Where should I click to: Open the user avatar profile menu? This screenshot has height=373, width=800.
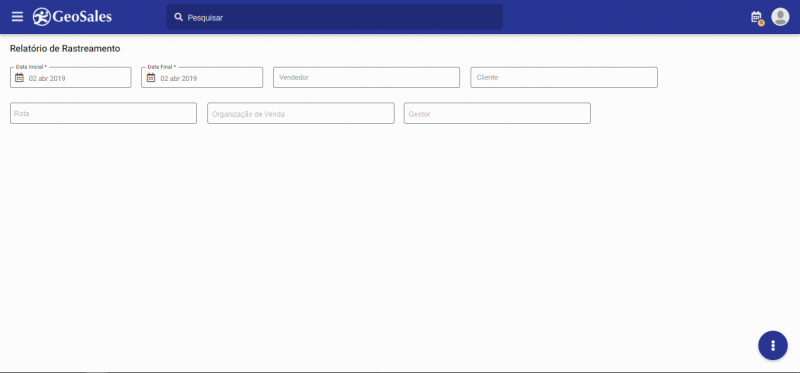(x=780, y=17)
